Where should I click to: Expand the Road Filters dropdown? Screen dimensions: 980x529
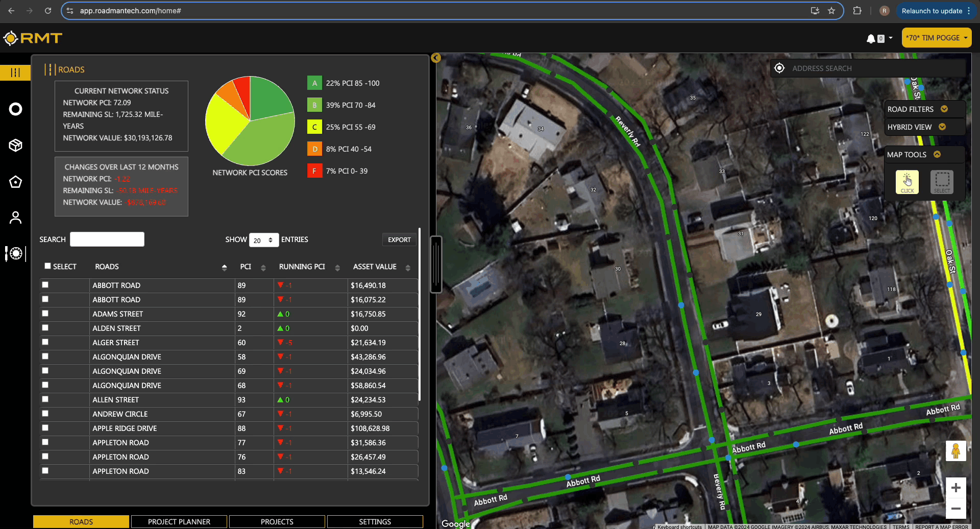(944, 109)
